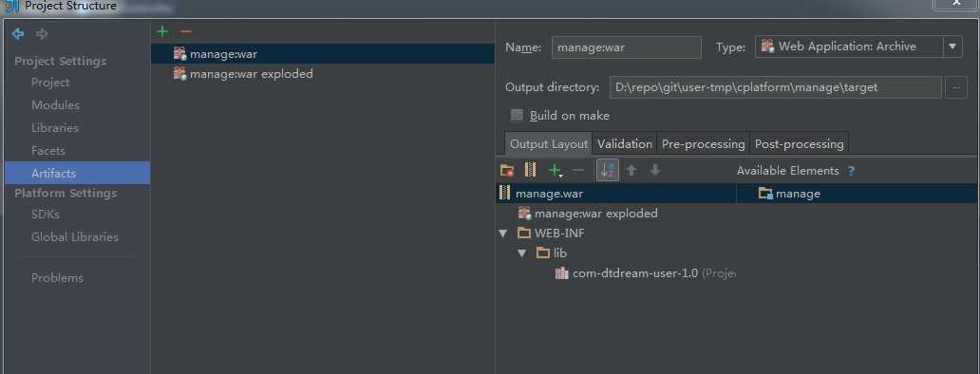980x374 pixels.
Task: Click the browse button for output directory
Action: (x=955, y=87)
